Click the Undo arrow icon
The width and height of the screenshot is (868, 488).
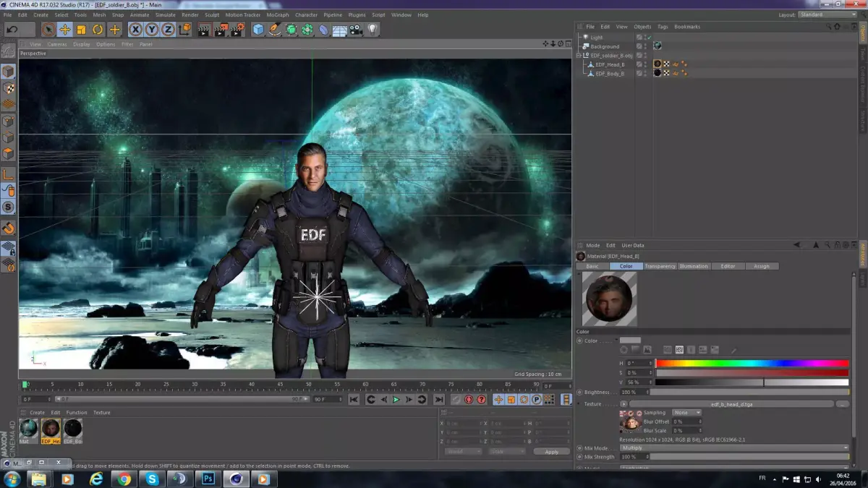click(12, 30)
